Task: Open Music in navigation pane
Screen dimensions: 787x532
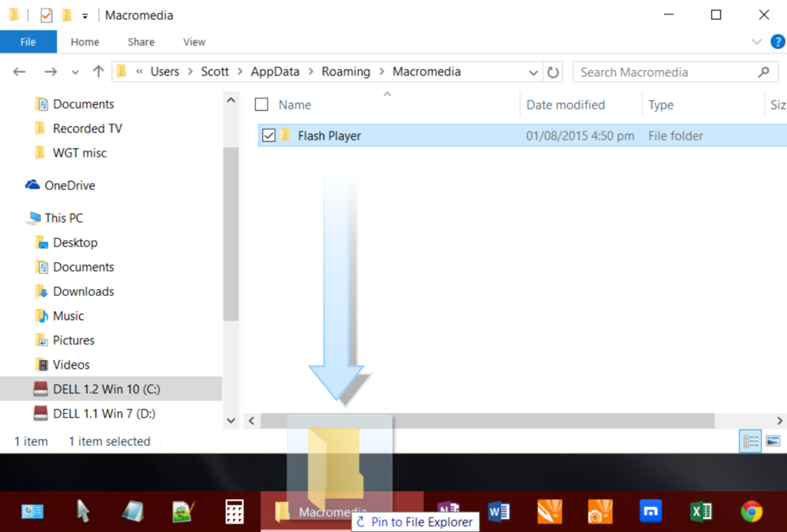Action: [x=68, y=316]
